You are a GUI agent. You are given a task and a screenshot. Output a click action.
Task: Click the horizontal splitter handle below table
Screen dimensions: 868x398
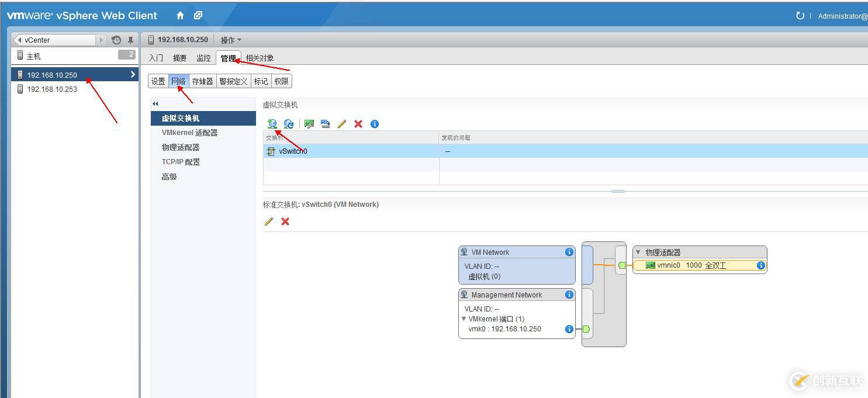point(618,191)
